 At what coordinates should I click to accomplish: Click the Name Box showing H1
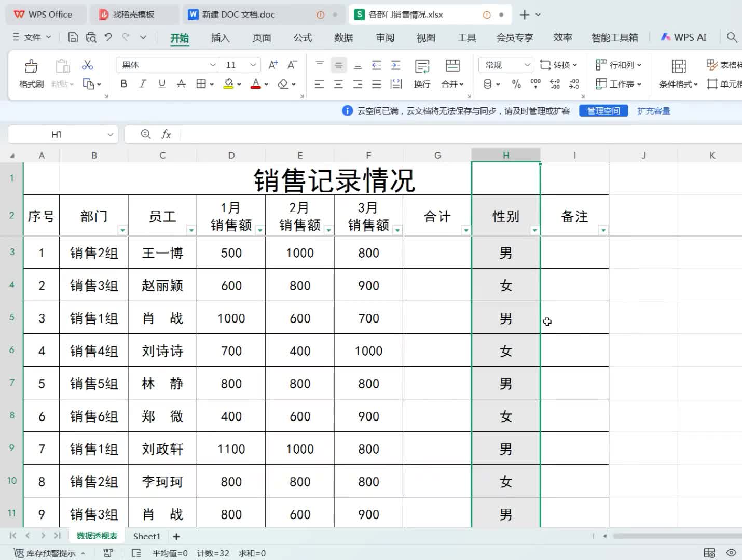tap(57, 135)
